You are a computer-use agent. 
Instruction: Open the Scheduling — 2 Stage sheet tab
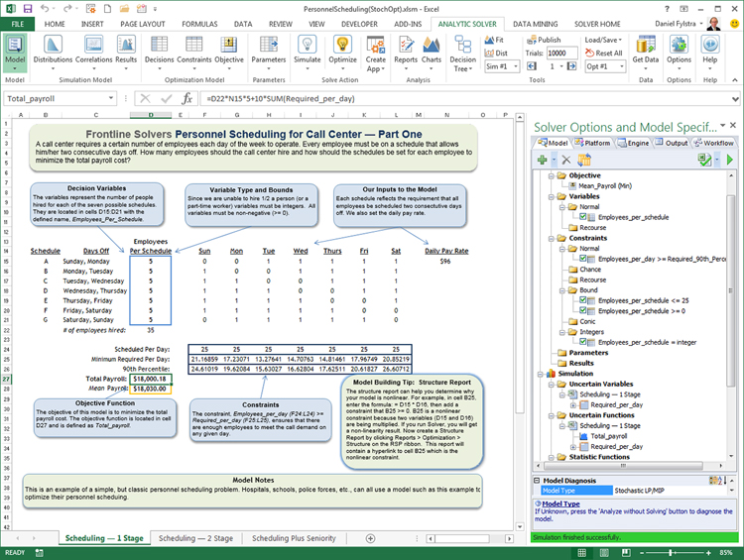coord(194,538)
